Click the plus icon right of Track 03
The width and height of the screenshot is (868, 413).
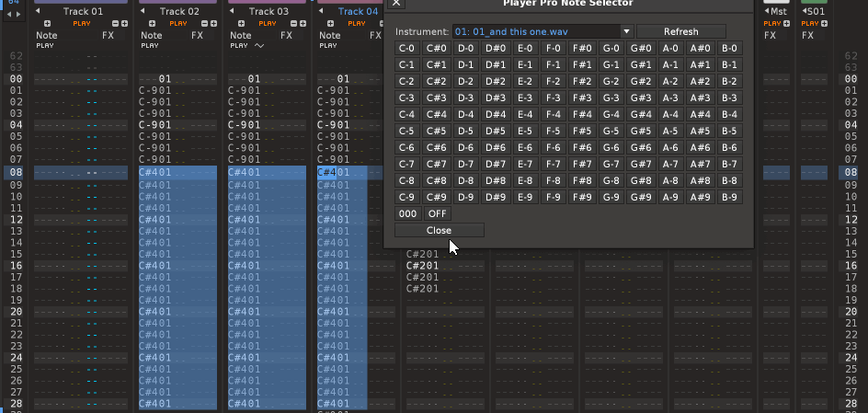303,23
